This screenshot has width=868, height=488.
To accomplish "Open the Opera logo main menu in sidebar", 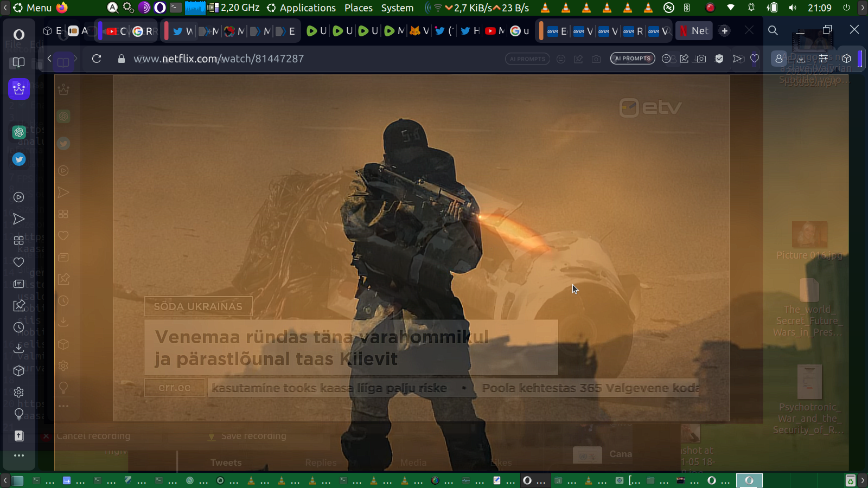I will (19, 35).
